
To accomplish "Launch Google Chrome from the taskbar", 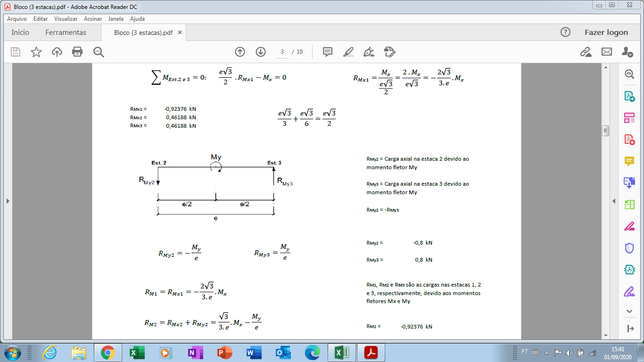I will pyautogui.click(x=108, y=353).
